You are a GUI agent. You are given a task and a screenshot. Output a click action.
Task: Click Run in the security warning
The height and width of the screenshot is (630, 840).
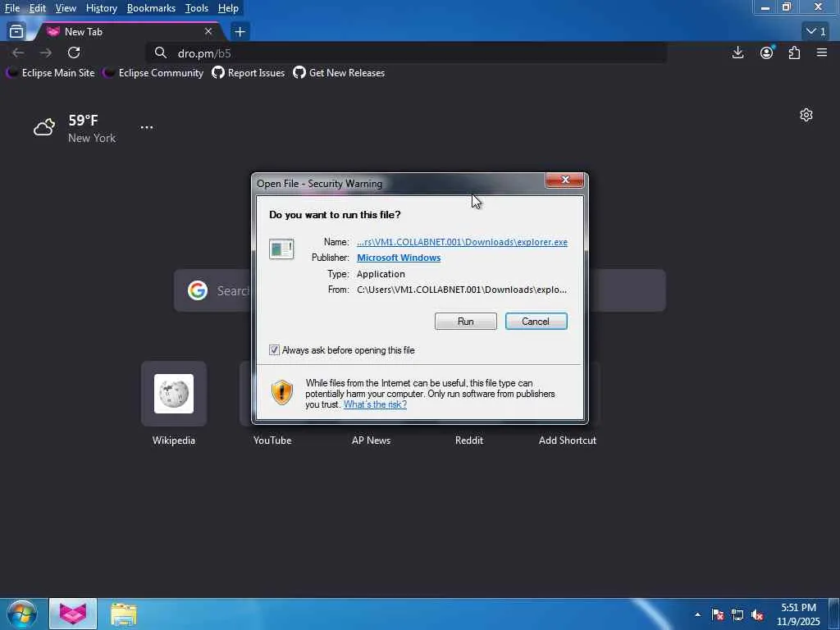coord(466,322)
